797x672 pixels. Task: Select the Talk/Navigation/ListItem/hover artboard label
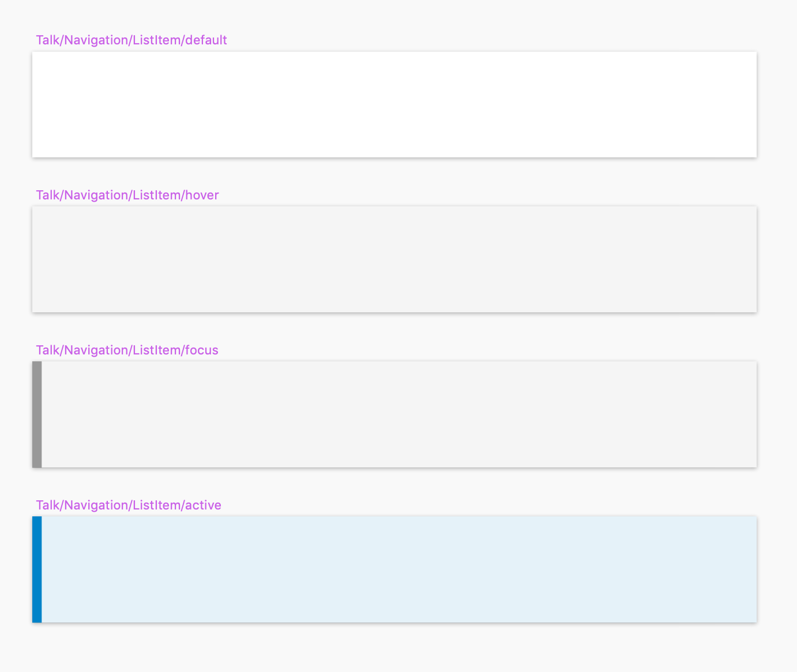point(127,195)
